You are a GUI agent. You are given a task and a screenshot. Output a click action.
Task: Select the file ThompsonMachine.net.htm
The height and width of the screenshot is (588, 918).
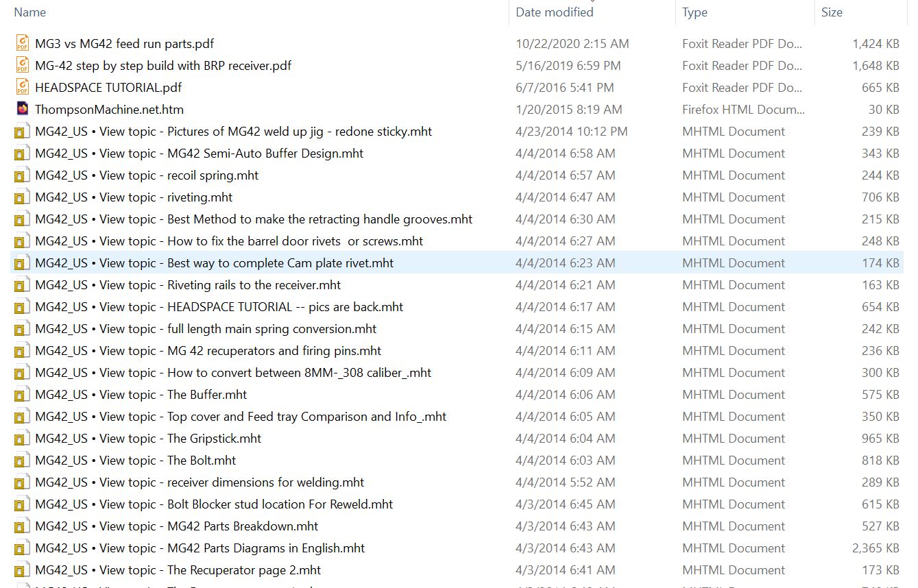[x=109, y=109]
